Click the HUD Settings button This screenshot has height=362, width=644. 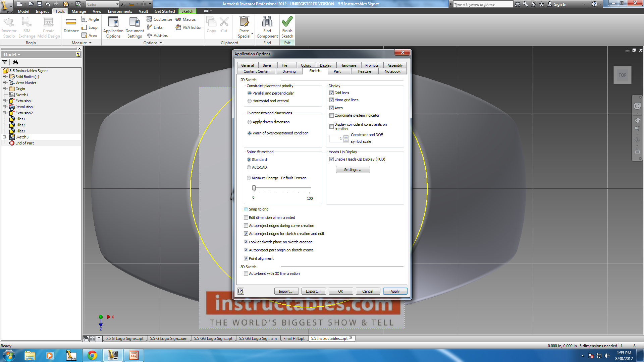[x=353, y=170]
